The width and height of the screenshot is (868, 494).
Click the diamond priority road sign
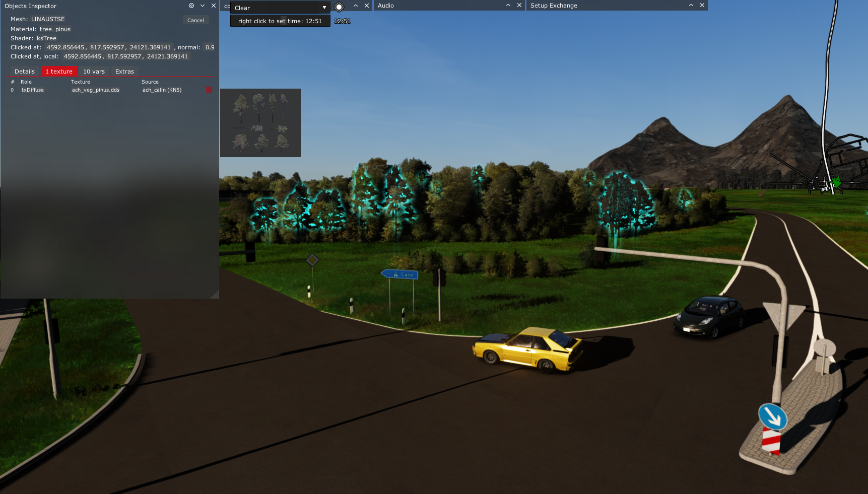click(x=312, y=260)
